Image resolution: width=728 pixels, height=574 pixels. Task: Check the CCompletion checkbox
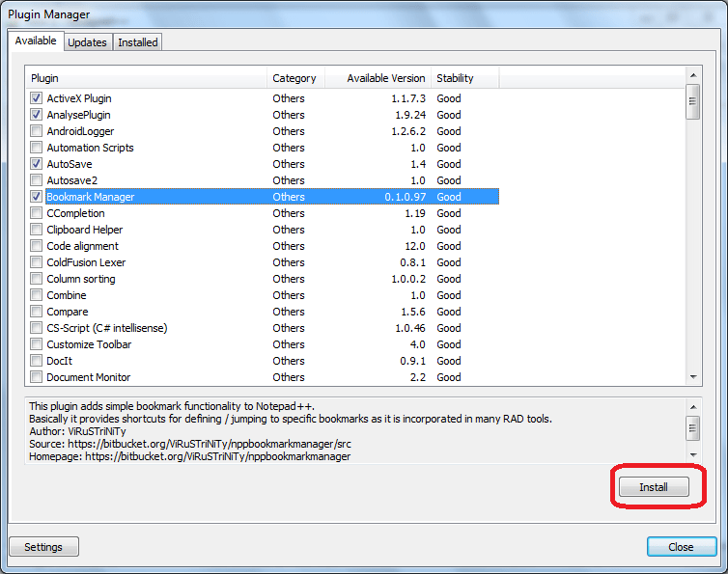tap(37, 213)
